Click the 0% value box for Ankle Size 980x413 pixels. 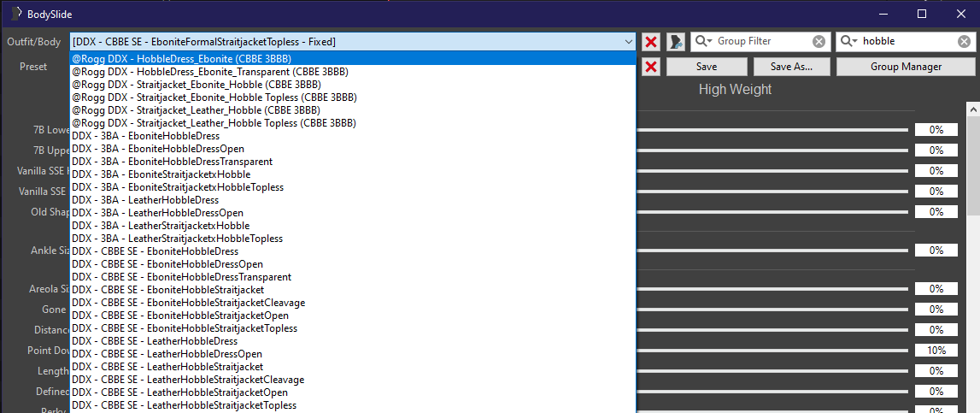coord(936,251)
